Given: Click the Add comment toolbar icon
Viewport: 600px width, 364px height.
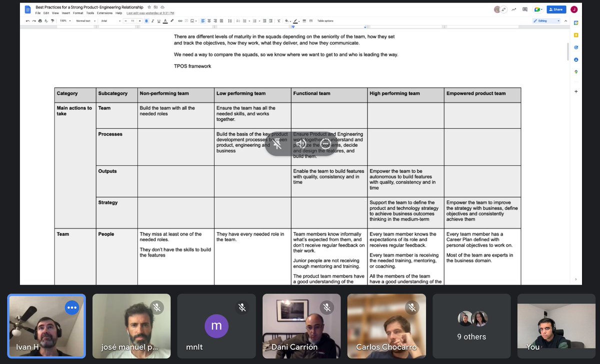Looking at the screenshot, I should (x=186, y=21).
